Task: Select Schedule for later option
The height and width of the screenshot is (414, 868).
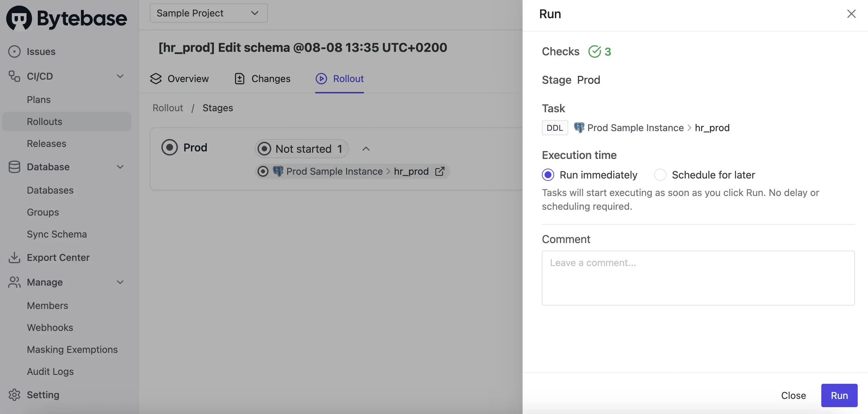Action: pos(660,175)
